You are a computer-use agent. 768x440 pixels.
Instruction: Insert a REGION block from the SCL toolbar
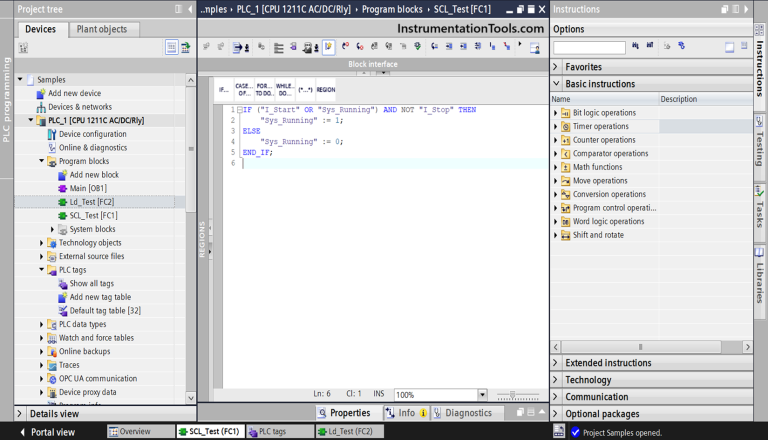point(325,89)
